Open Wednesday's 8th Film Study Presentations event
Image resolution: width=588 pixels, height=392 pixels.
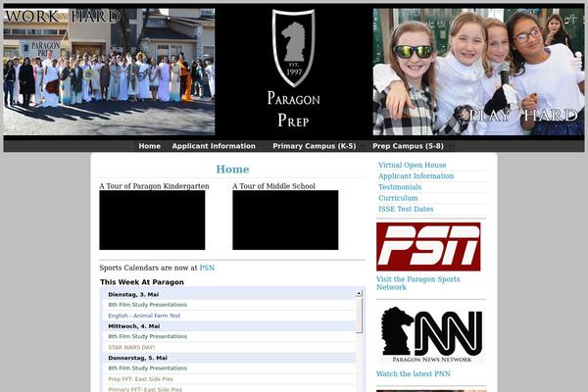coord(147,336)
